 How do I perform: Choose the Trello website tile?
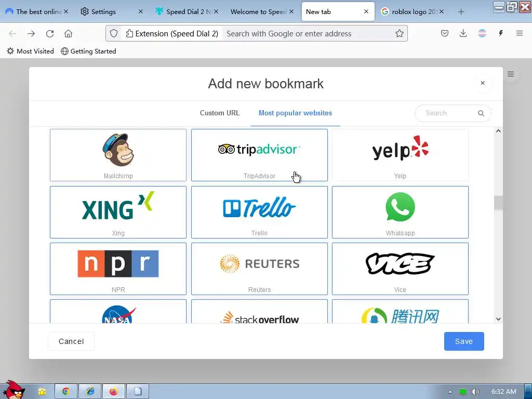259,212
